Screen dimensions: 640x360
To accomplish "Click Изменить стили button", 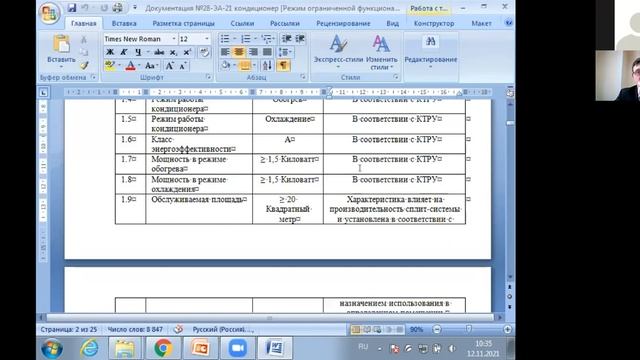I will (x=381, y=51).
